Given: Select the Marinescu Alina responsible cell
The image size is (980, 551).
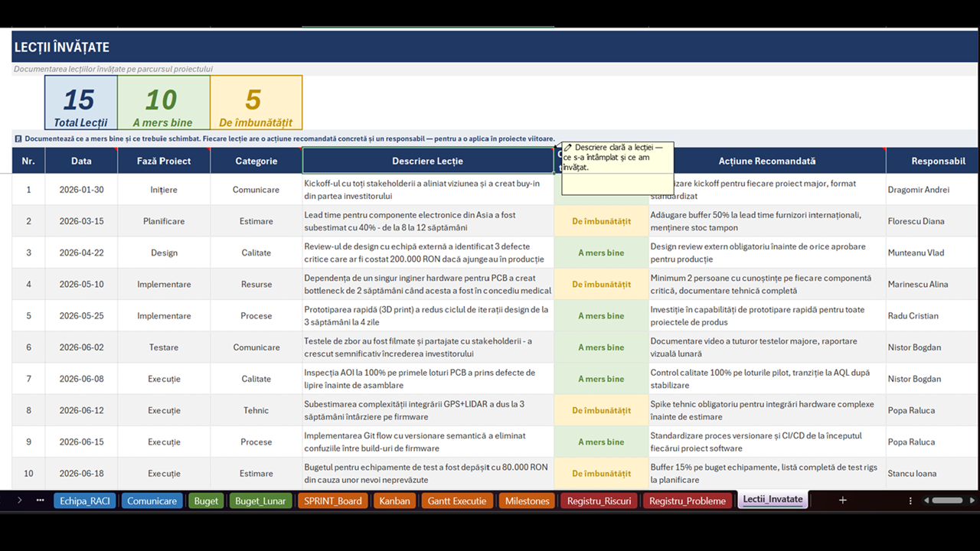Looking at the screenshot, I should coord(933,284).
